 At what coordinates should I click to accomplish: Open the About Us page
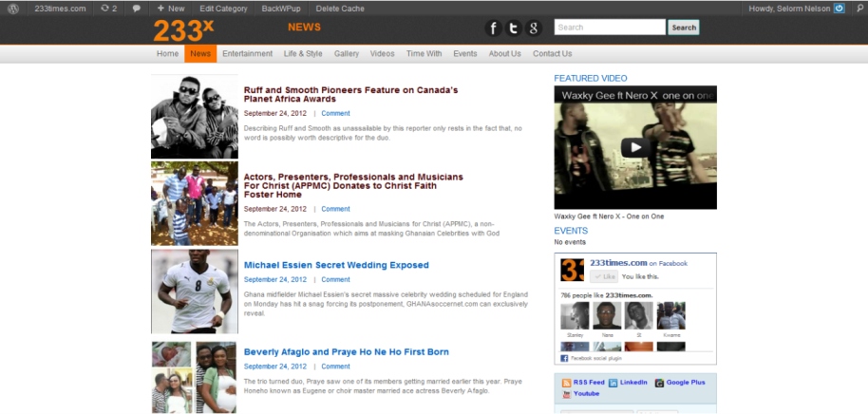point(505,54)
